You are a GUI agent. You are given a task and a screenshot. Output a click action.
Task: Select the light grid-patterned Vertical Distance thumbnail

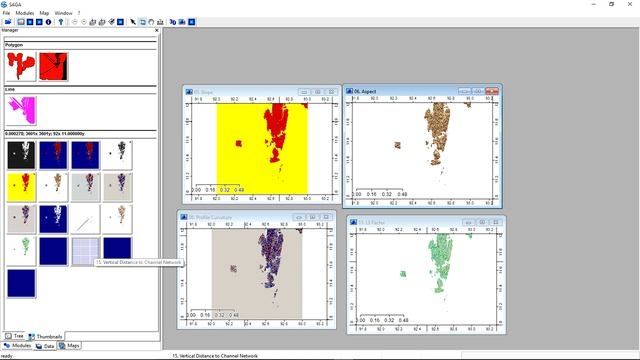85,251
